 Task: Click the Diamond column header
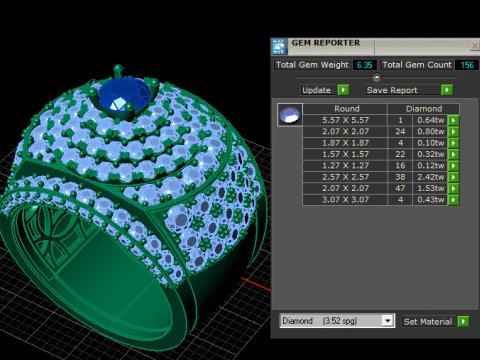(424, 109)
